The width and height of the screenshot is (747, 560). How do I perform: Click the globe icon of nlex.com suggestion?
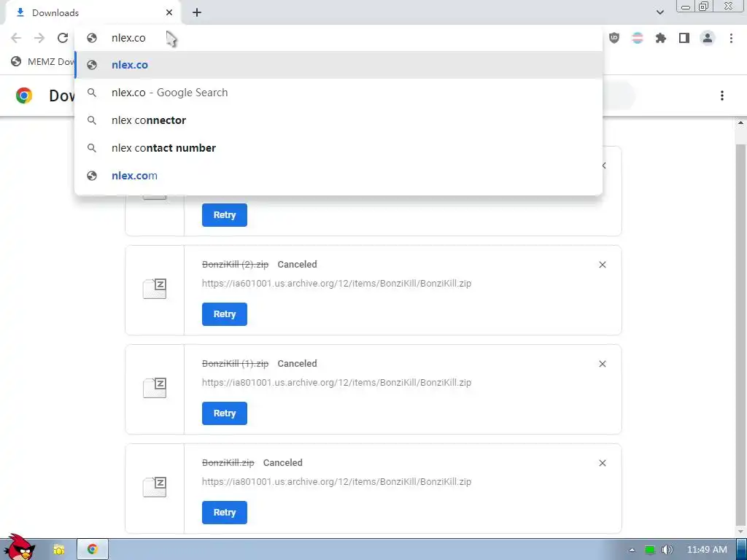92,176
